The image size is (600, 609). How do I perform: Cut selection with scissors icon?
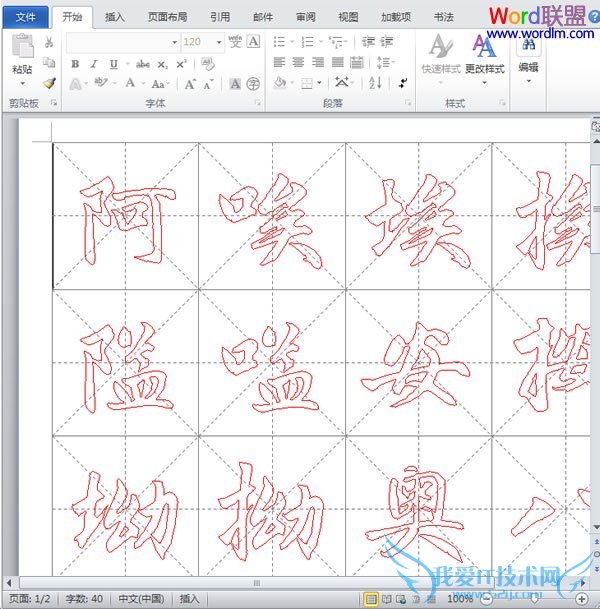[x=49, y=42]
